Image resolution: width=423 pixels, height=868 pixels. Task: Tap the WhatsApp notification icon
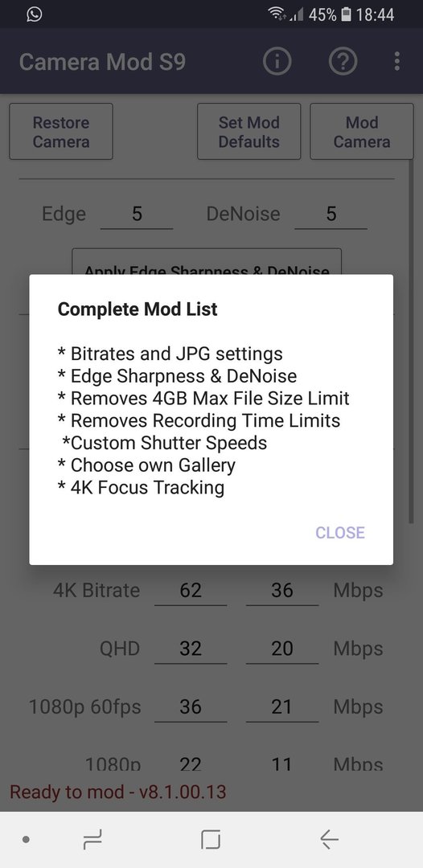click(34, 14)
